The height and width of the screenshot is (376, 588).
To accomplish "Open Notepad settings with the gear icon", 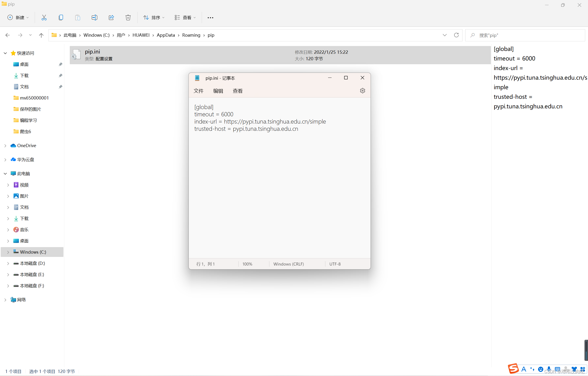I will (362, 90).
